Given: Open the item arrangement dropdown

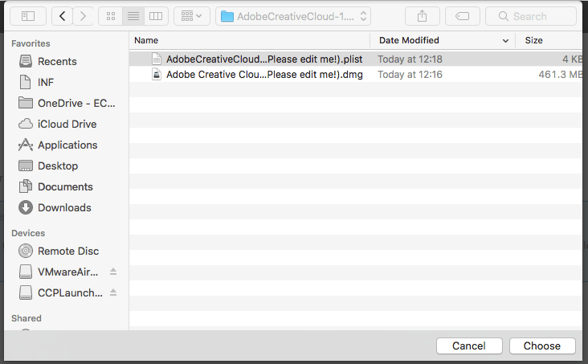Looking at the screenshot, I should pyautogui.click(x=192, y=16).
